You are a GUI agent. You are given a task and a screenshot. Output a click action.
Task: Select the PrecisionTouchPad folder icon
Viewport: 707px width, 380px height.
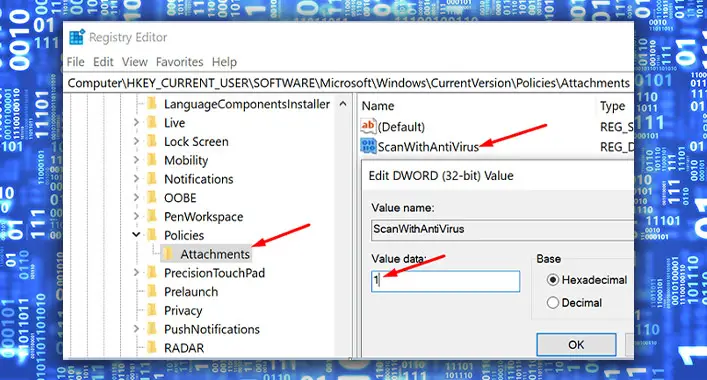pos(152,273)
